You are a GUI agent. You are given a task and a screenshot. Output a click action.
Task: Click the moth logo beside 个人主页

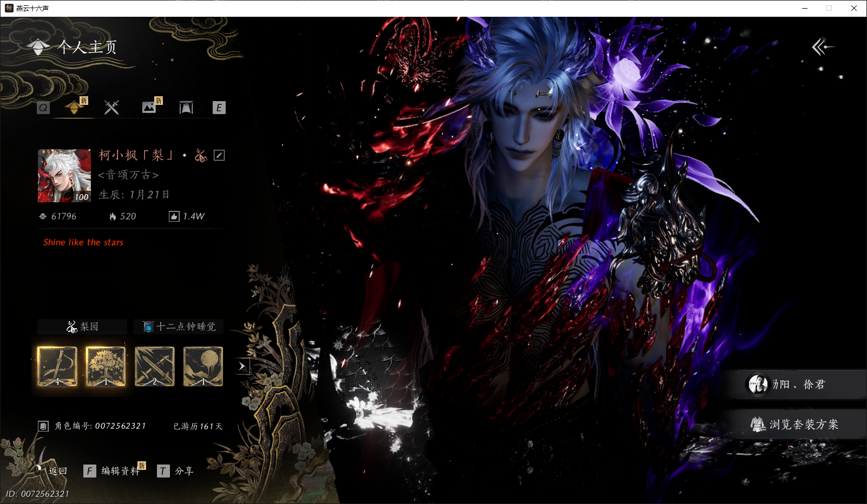pyautogui.click(x=38, y=47)
